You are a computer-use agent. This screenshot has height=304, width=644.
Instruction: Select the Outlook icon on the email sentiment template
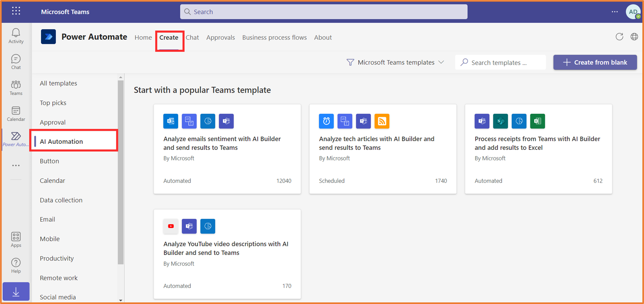pyautogui.click(x=170, y=121)
